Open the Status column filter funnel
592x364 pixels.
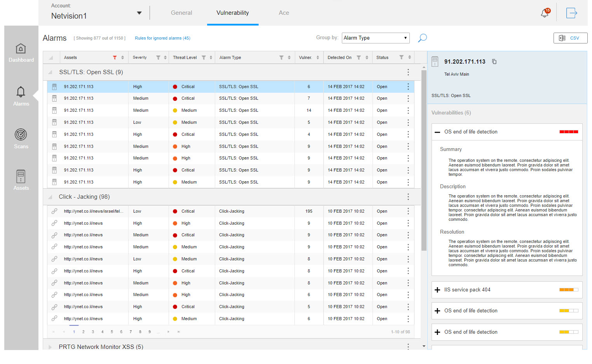click(x=401, y=57)
